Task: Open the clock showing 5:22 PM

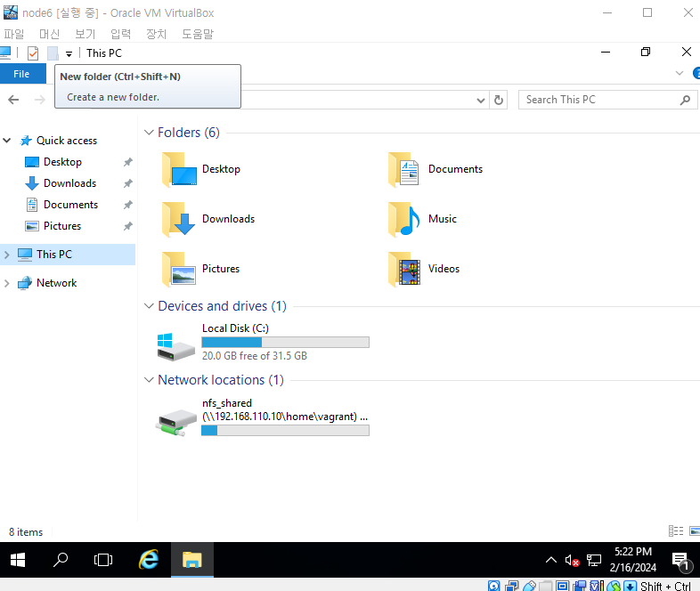Action: (633, 560)
